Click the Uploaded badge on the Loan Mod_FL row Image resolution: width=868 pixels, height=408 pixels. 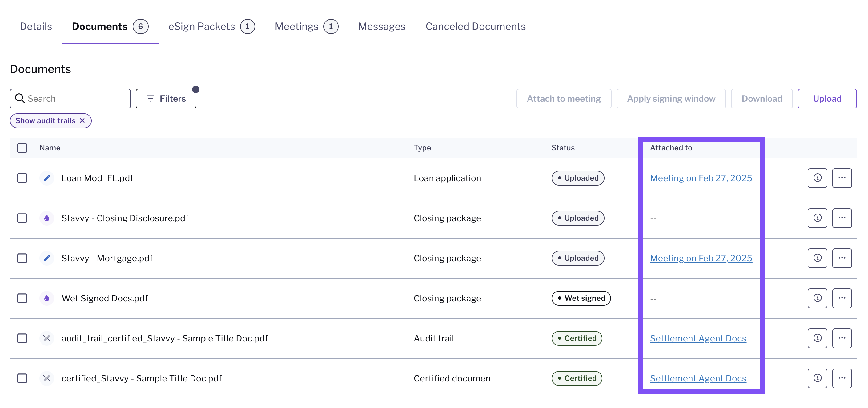(x=577, y=178)
